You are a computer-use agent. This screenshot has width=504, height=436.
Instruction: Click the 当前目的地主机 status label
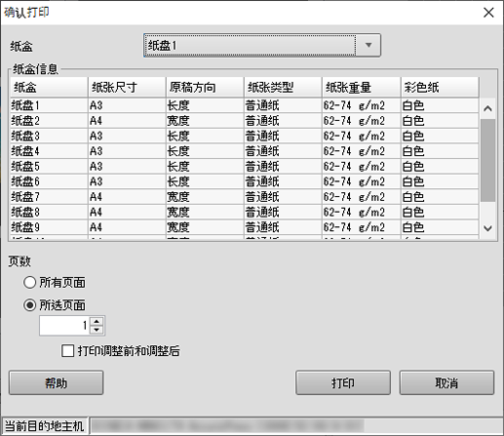[45, 426]
